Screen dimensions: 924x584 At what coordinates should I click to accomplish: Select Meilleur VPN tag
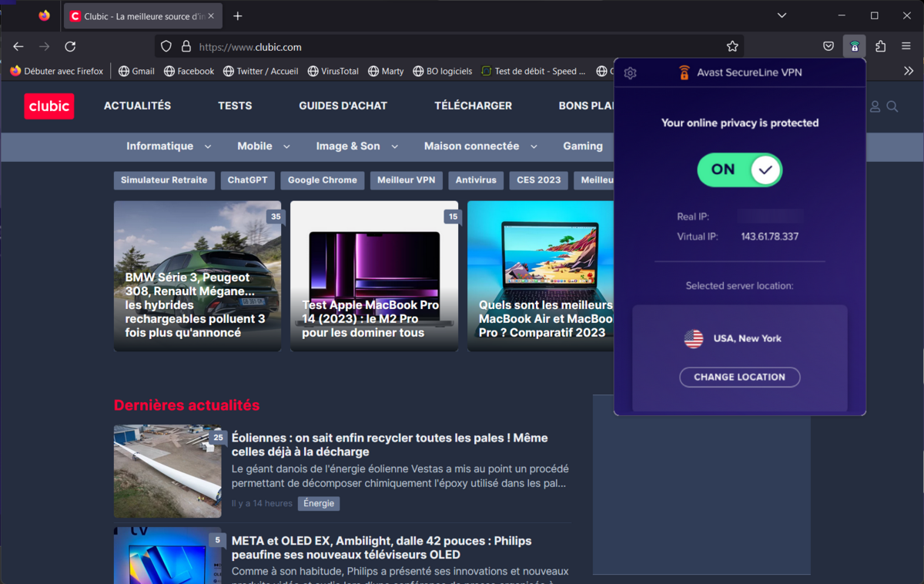[407, 180]
